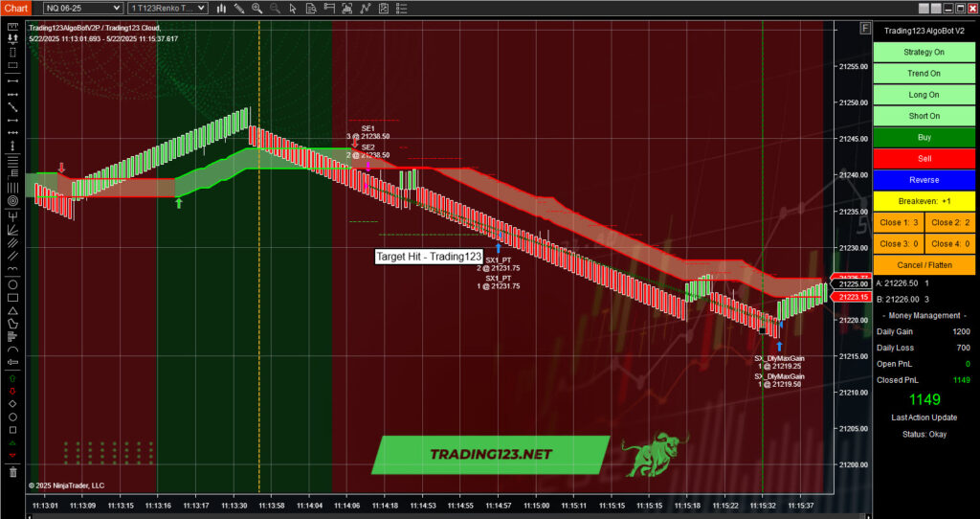Click the Close 2: 2 button
980x519 pixels.
click(950, 222)
